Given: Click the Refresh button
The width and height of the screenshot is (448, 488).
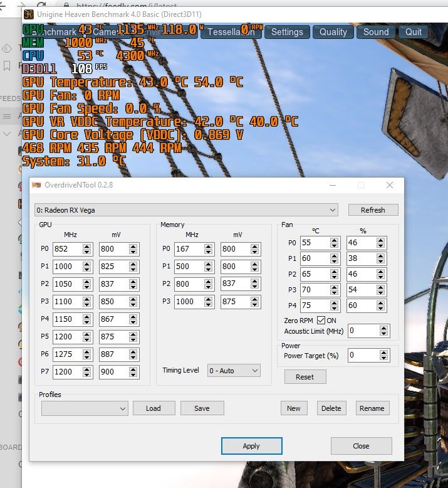Looking at the screenshot, I should (x=373, y=210).
